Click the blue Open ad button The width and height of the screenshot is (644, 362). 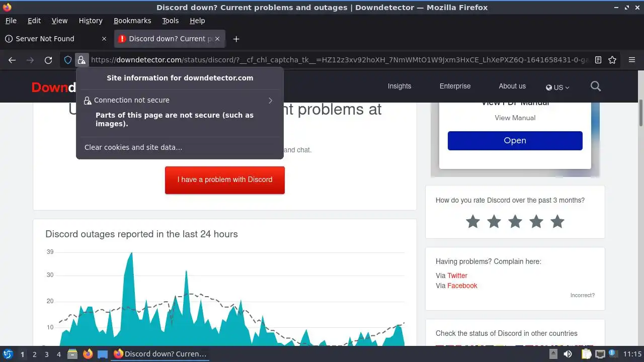point(515,141)
